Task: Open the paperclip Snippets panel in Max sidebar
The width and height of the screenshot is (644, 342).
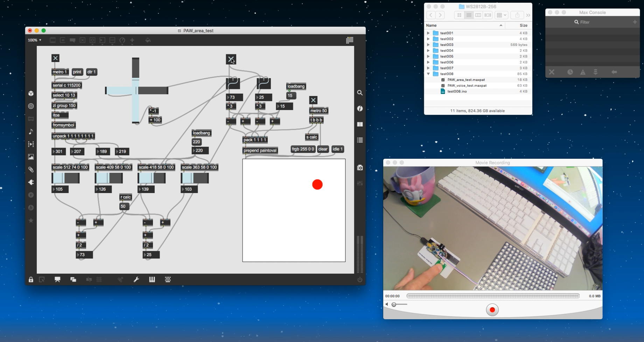Action: point(31,170)
